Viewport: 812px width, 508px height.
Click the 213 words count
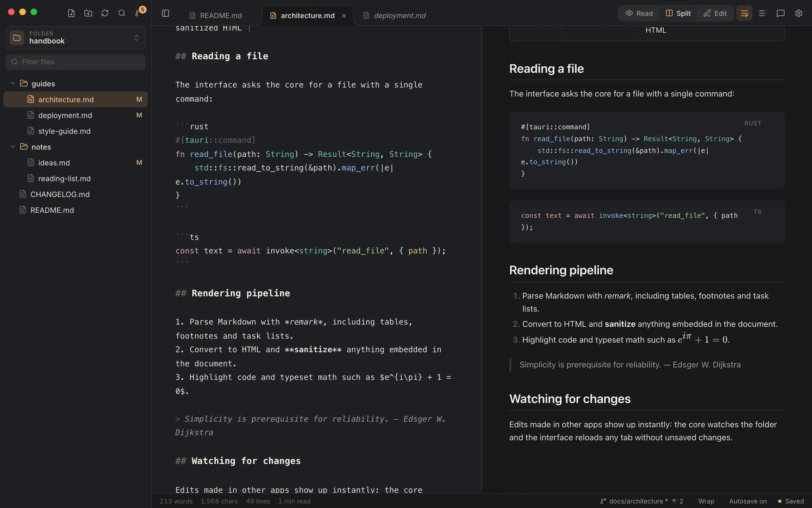(176, 501)
